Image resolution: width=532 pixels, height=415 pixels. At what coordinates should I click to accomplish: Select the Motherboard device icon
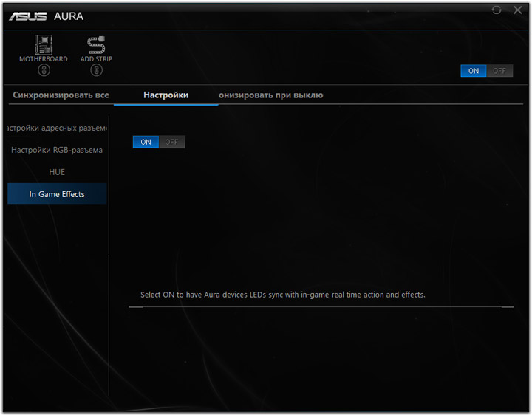(44, 45)
